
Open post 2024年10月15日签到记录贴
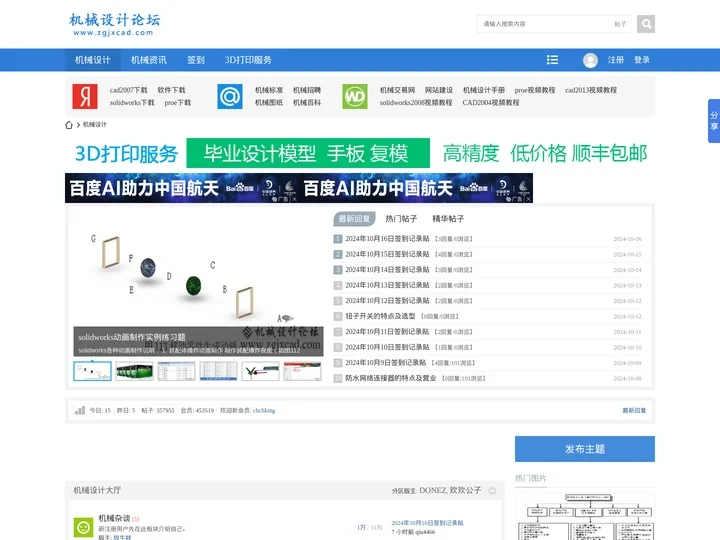(387, 254)
